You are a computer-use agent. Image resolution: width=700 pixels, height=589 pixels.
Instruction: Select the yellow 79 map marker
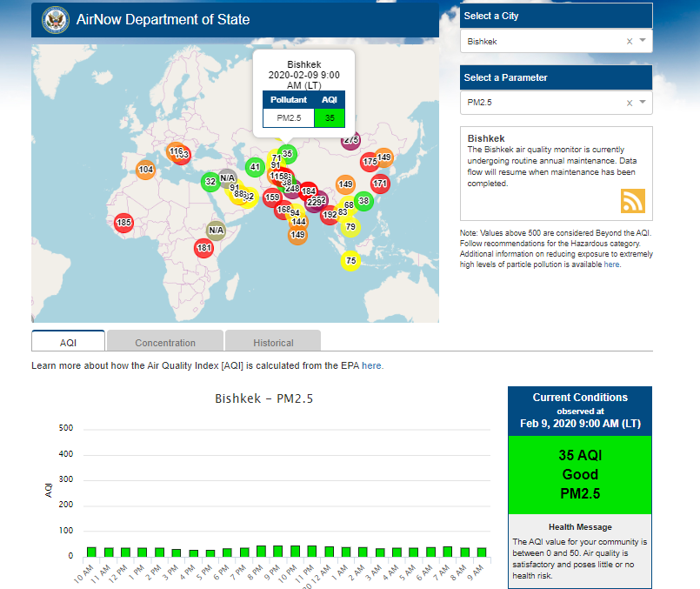350,228
